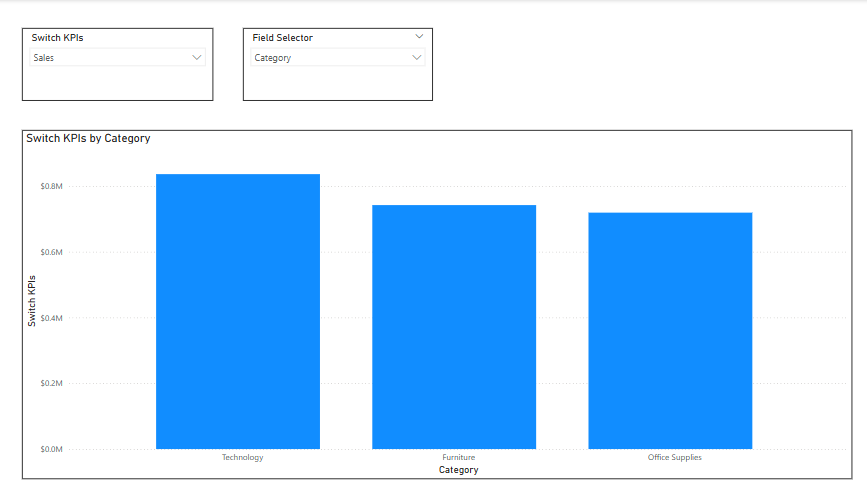867x485 pixels.
Task: Click the Field Selector slicer title
Action: coord(283,38)
